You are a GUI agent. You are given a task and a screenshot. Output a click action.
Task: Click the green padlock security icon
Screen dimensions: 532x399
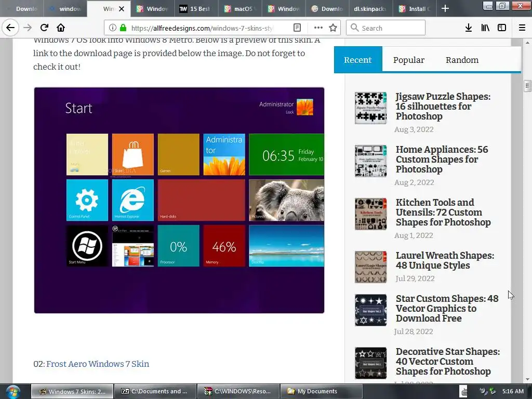point(123,28)
